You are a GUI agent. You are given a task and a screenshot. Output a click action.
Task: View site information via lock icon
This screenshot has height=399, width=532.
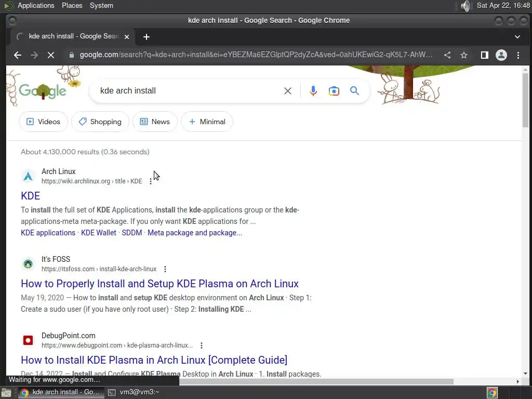click(x=72, y=55)
